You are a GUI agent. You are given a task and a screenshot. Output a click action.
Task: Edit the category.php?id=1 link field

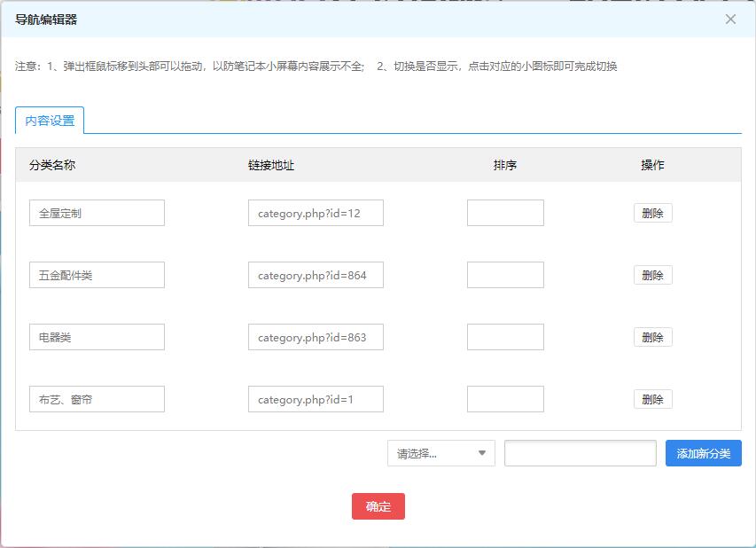click(x=316, y=399)
